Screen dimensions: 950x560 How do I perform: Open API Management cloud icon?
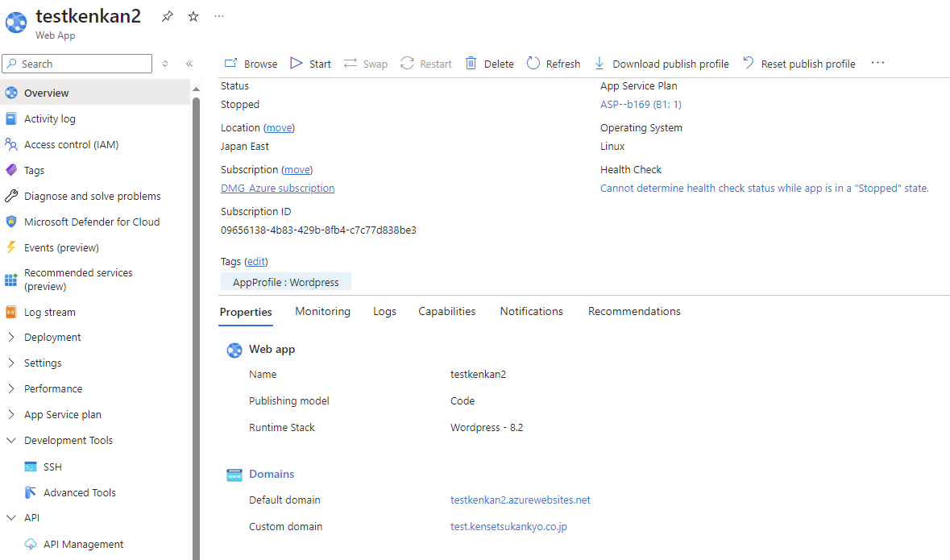31,544
